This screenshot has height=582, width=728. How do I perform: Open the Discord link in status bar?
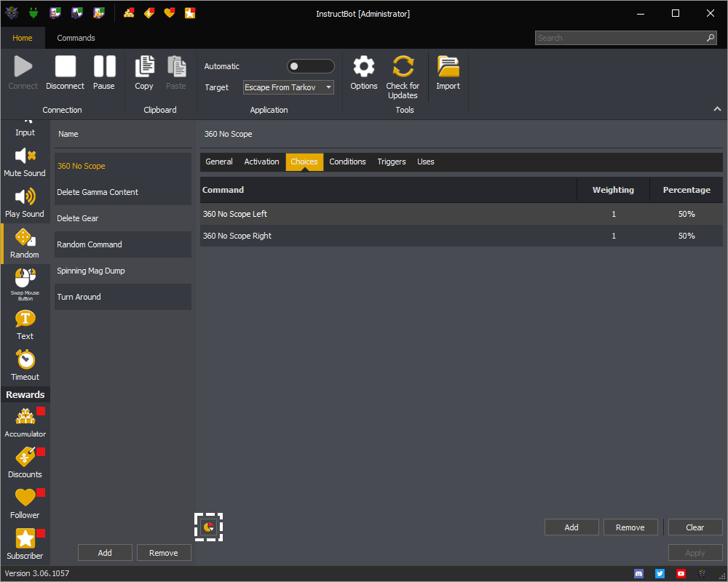pyautogui.click(x=639, y=574)
